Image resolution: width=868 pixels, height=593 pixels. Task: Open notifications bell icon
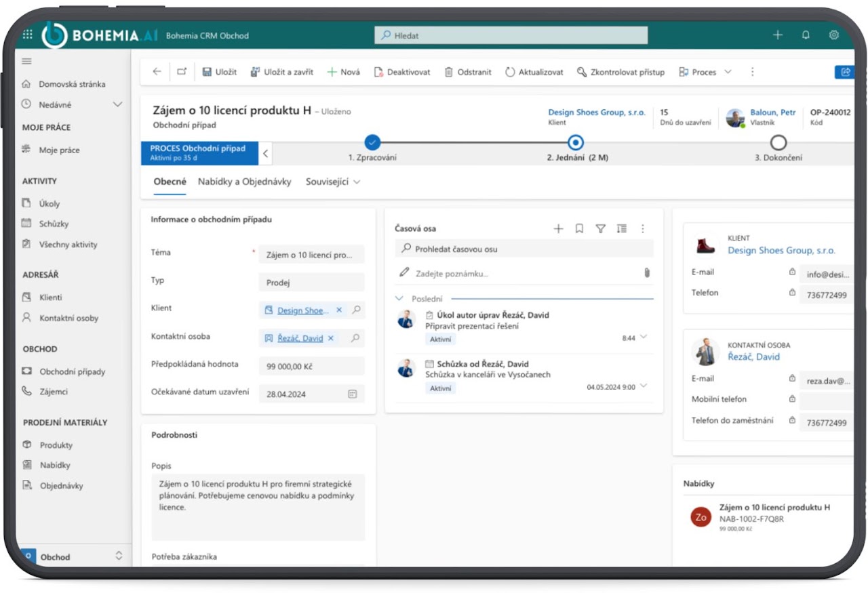tap(806, 35)
